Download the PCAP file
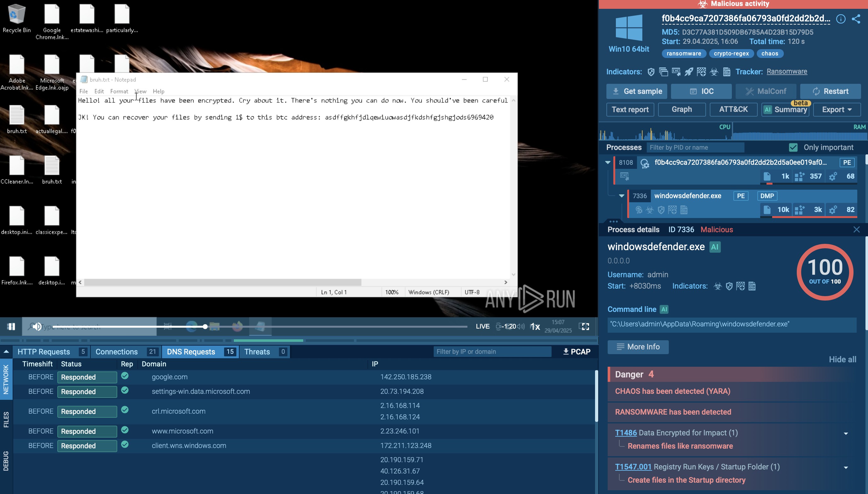This screenshot has width=868, height=494. click(576, 352)
